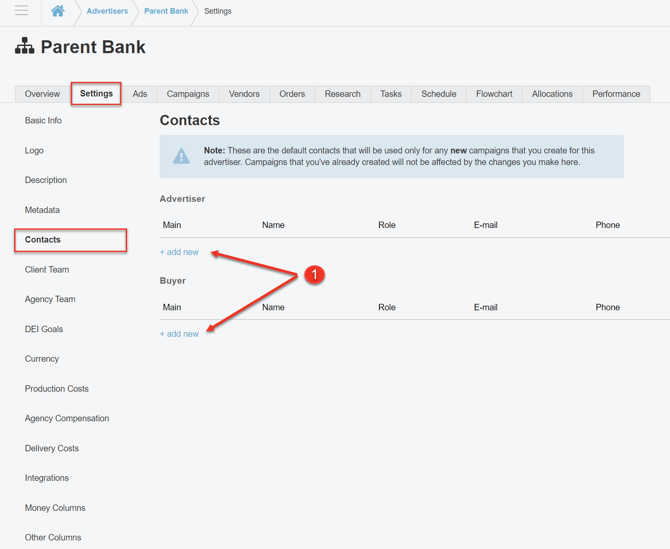Open the Vendors tab
670x549 pixels.
(x=244, y=94)
